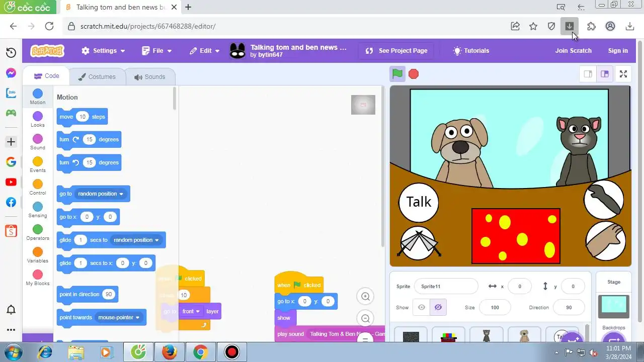Show sprite using the eye button
Image resolution: width=644 pixels, height=362 pixels.
coord(422,307)
